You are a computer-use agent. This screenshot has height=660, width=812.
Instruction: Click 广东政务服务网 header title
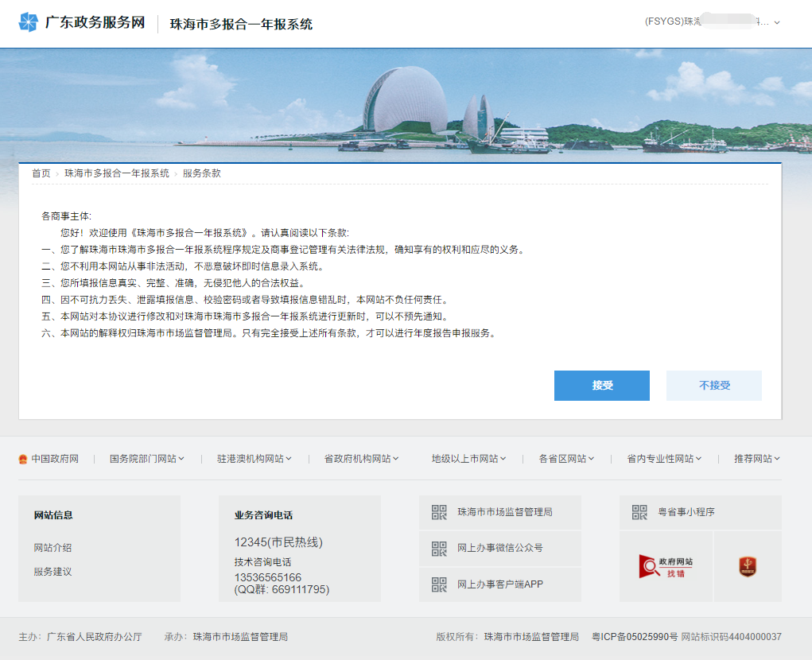click(95, 22)
